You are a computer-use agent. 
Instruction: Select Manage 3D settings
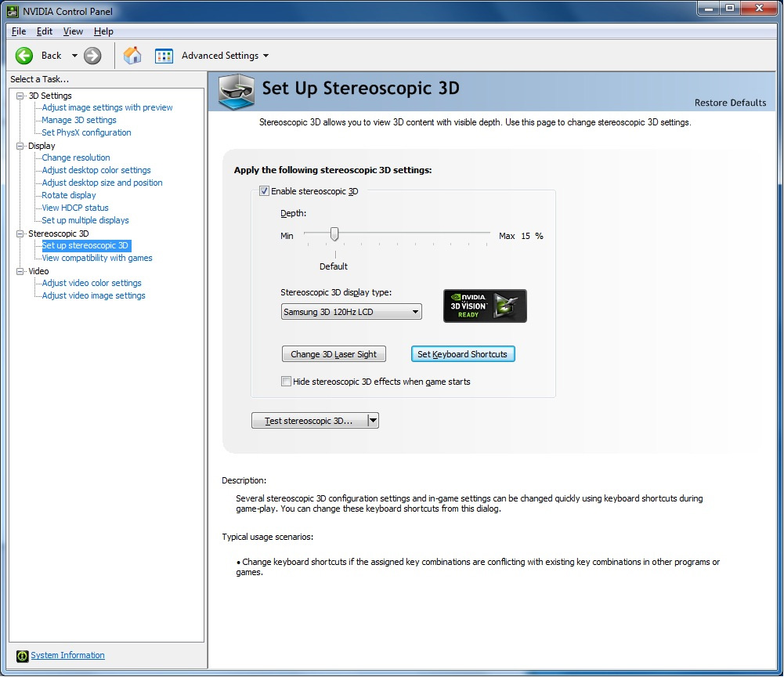tap(79, 120)
